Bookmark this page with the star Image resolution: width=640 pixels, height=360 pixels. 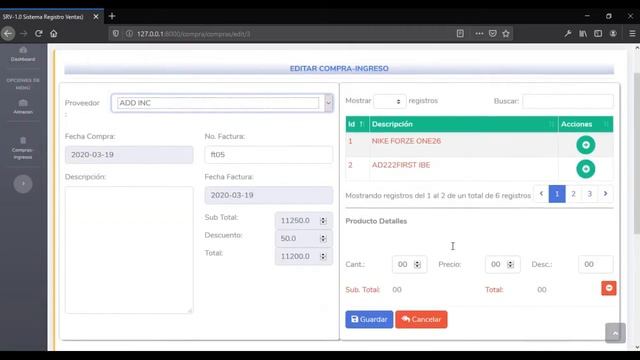tap(506, 33)
